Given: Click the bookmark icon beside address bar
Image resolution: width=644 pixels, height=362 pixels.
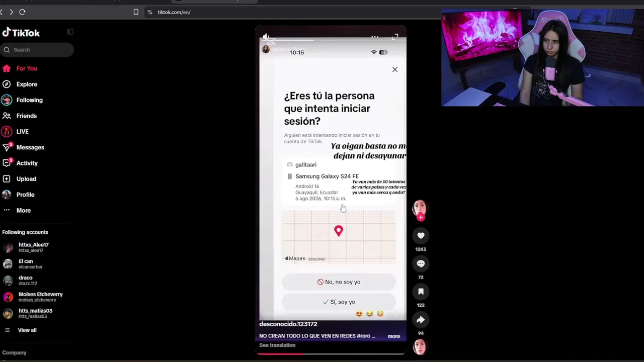Looking at the screenshot, I should (136, 12).
